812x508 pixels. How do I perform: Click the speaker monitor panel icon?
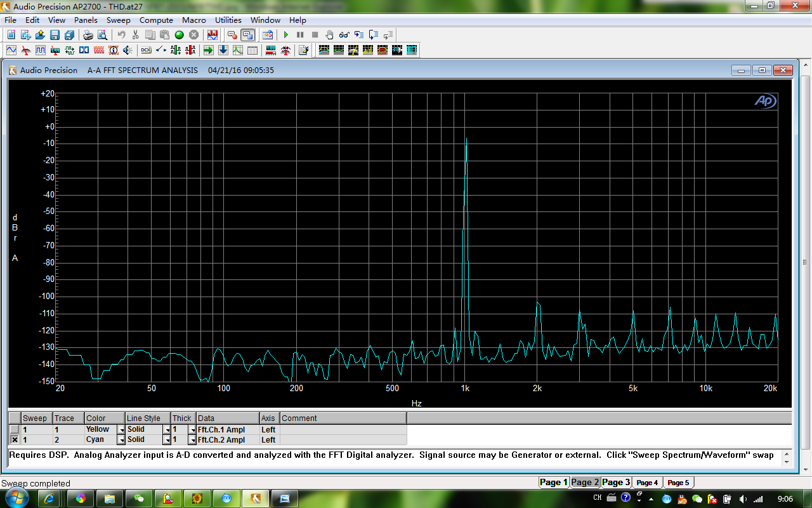[x=128, y=50]
